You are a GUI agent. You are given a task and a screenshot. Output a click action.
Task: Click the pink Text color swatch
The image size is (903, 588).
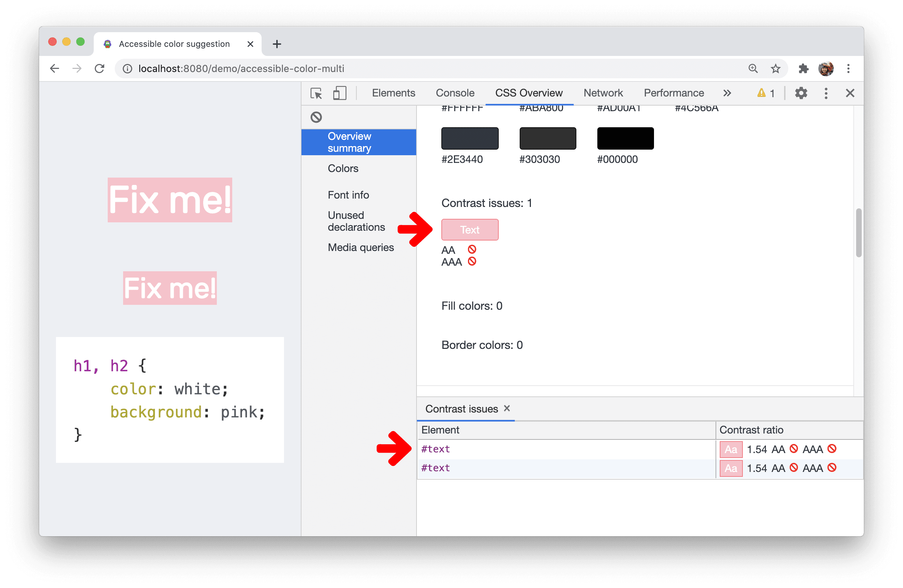click(x=470, y=230)
